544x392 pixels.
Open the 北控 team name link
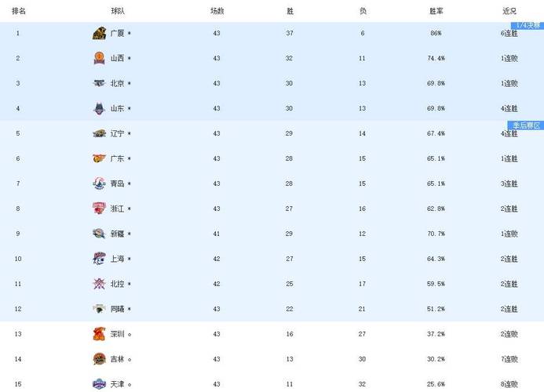click(117, 284)
